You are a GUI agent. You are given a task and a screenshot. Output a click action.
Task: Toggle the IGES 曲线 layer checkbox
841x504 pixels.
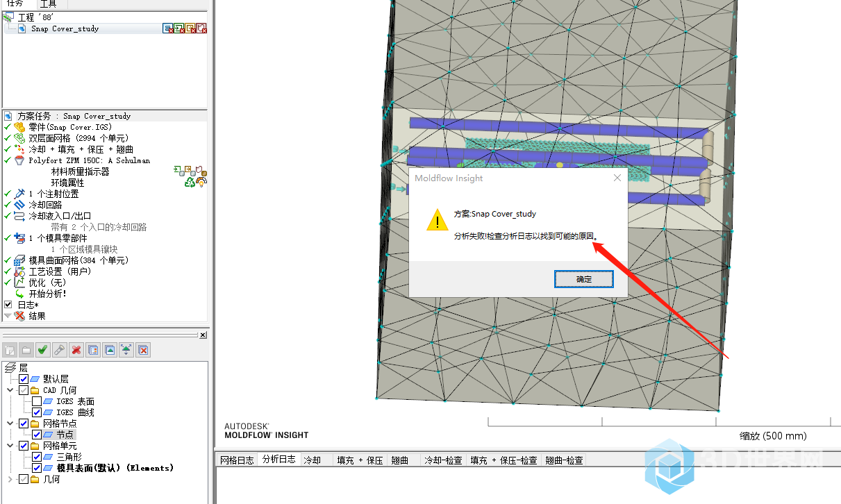[x=37, y=412]
